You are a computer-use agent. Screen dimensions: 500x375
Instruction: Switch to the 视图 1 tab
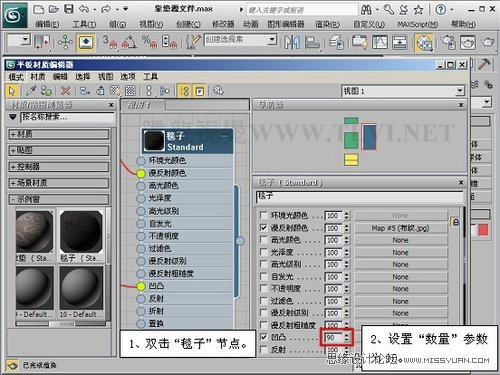(x=143, y=105)
